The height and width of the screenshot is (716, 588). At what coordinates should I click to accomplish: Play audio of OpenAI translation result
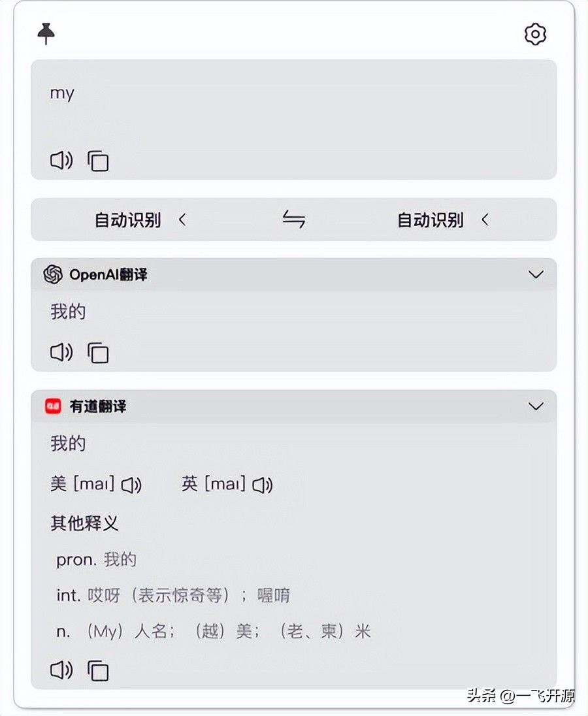[61, 352]
